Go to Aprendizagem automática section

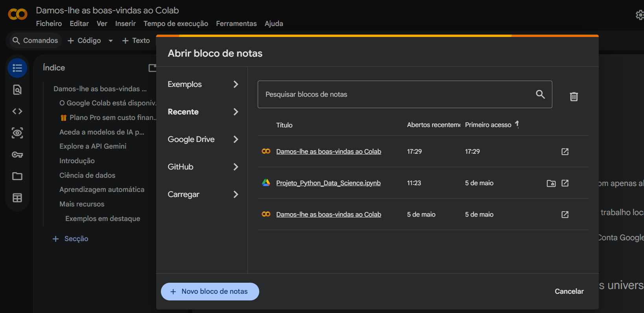(x=102, y=190)
